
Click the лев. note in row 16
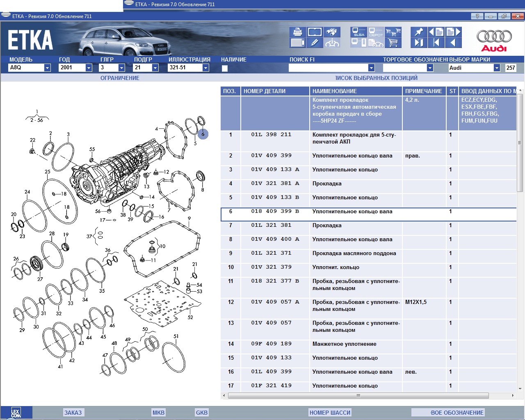point(411,372)
